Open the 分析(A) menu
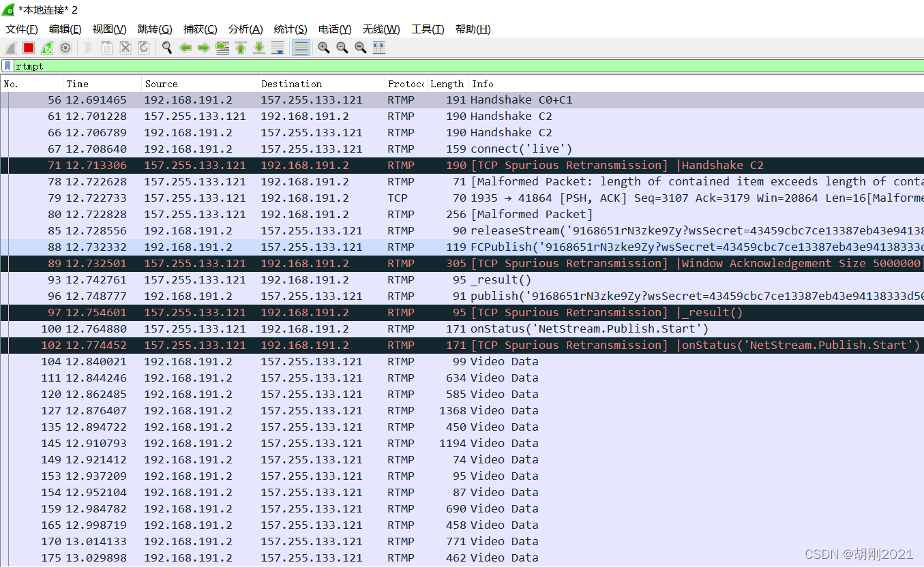Image resolution: width=924 pixels, height=567 pixels. point(245,29)
